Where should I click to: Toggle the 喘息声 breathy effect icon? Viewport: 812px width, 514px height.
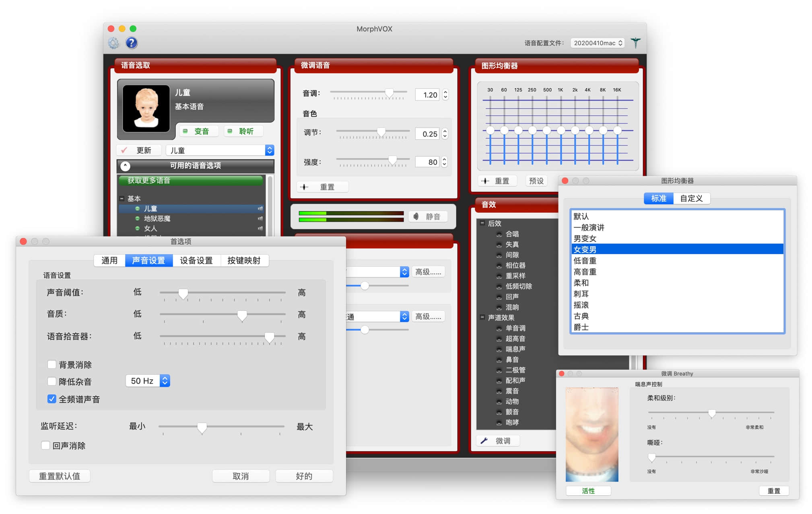(499, 349)
